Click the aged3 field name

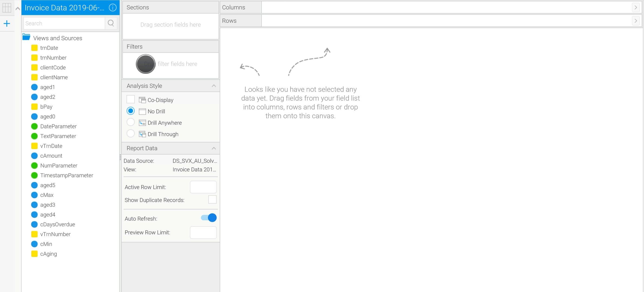[48, 205]
